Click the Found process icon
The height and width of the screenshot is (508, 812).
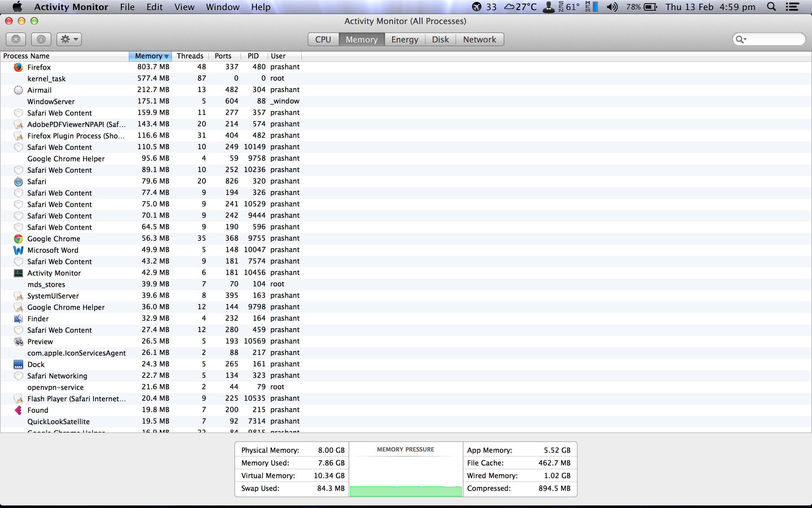18,410
